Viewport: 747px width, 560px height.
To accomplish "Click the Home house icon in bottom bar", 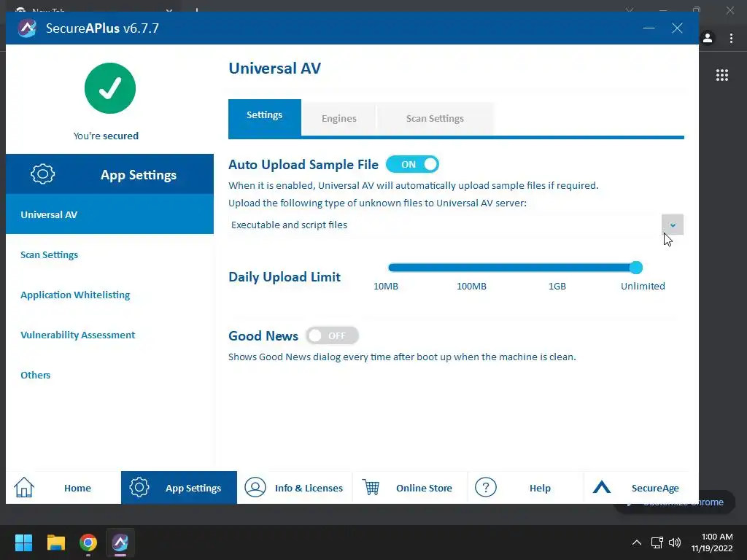I will [24, 487].
